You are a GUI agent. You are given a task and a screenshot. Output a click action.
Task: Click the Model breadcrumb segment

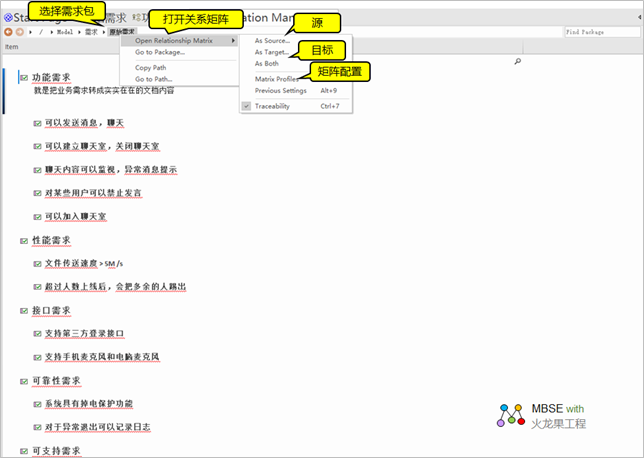[65, 32]
